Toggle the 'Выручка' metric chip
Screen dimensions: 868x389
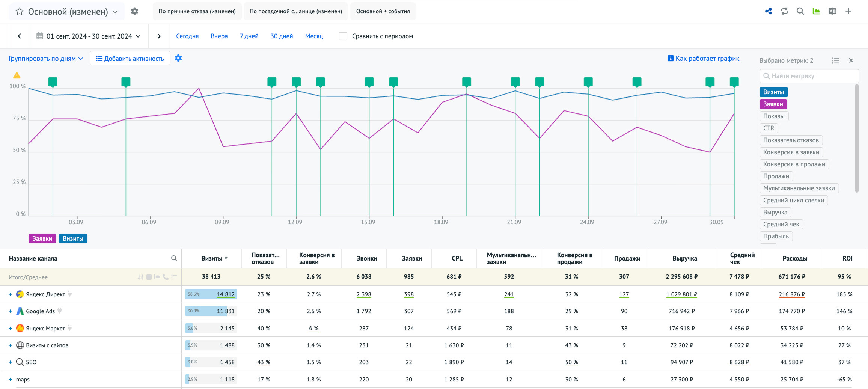point(775,212)
